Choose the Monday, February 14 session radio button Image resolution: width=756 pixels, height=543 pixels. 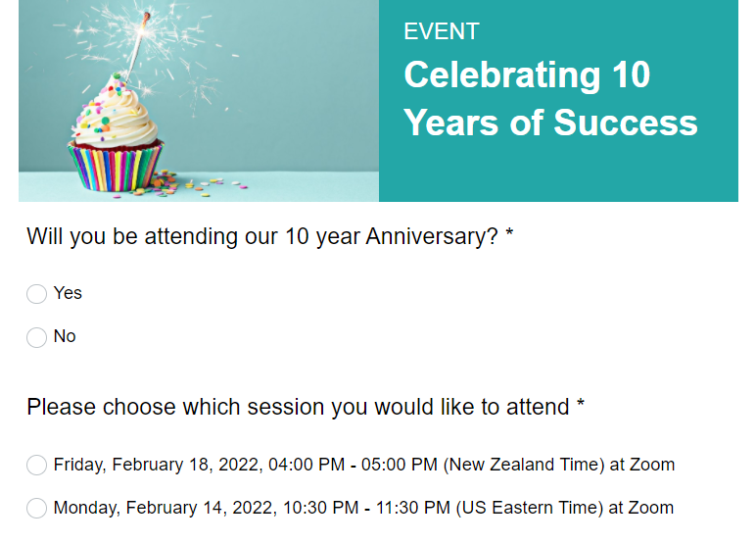point(36,509)
